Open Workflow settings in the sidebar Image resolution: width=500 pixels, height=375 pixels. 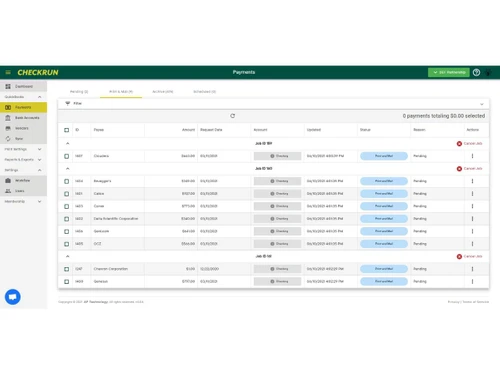[x=23, y=180]
